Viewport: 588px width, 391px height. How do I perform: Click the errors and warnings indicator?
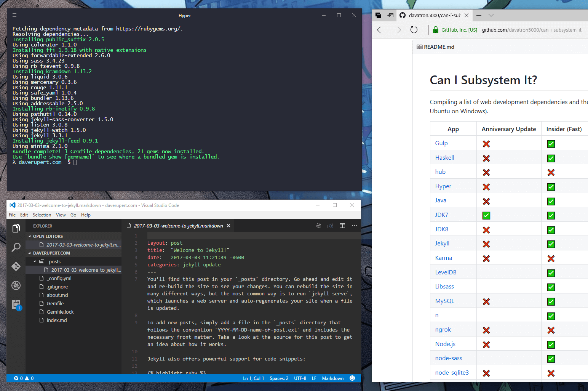click(24, 378)
